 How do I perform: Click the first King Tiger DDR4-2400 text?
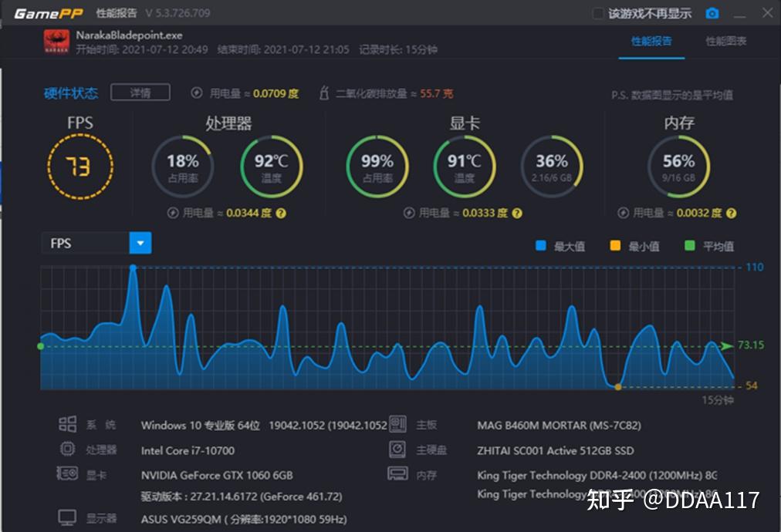[597, 475]
